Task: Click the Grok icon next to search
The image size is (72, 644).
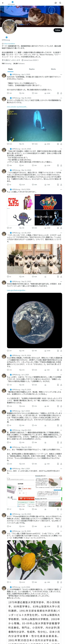Action: coord(56,3)
